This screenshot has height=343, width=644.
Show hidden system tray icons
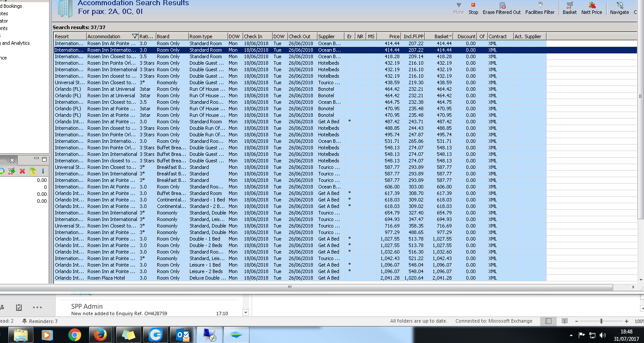point(571,335)
